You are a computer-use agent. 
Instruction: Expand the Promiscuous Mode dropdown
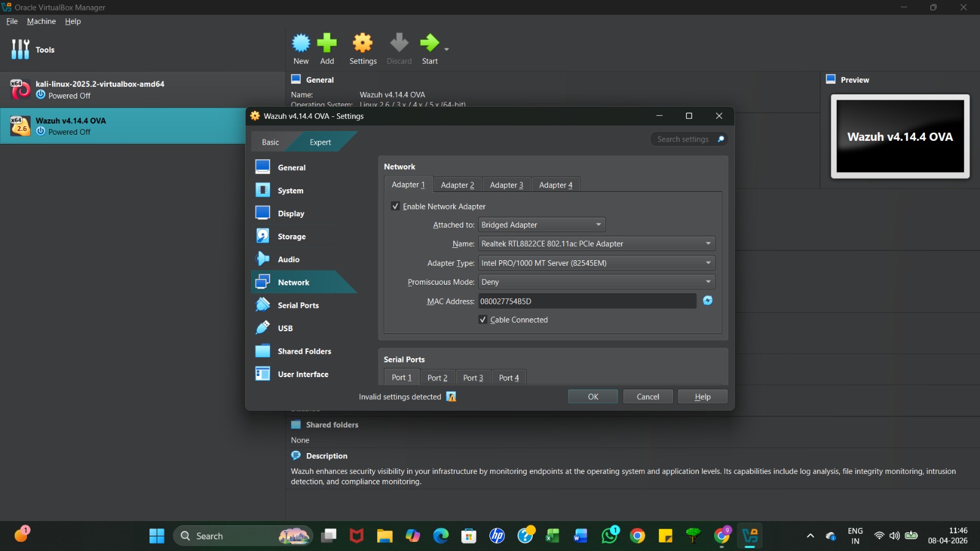coord(597,282)
